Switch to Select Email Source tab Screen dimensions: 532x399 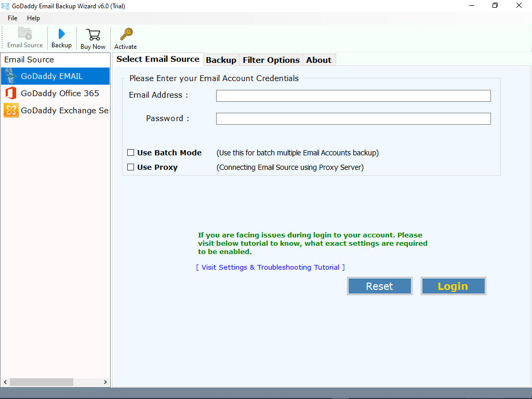pos(158,59)
